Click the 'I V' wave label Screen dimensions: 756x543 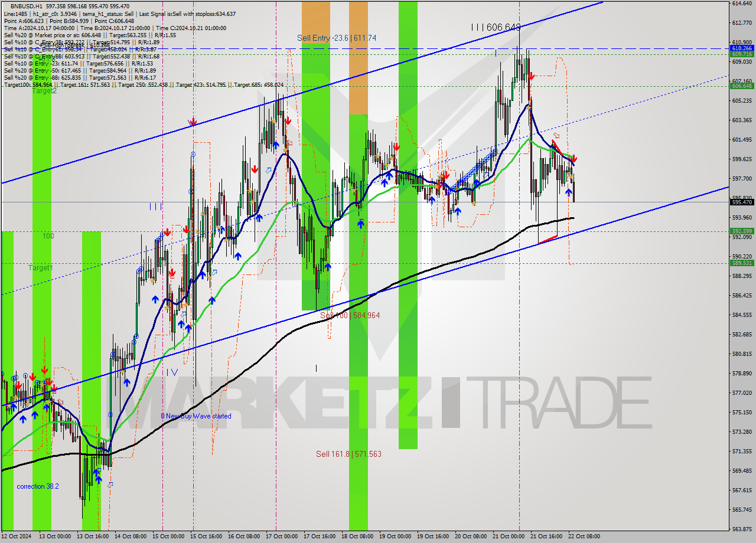172,372
